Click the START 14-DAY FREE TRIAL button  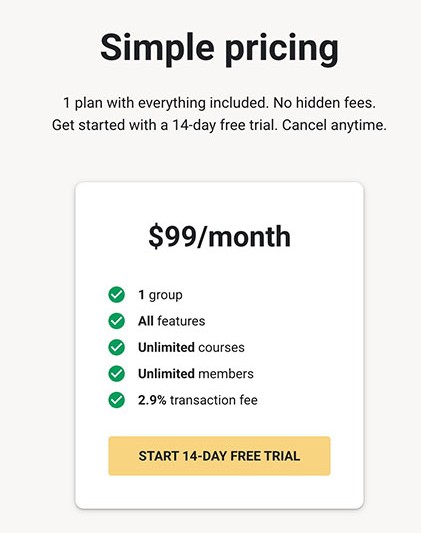(x=219, y=456)
